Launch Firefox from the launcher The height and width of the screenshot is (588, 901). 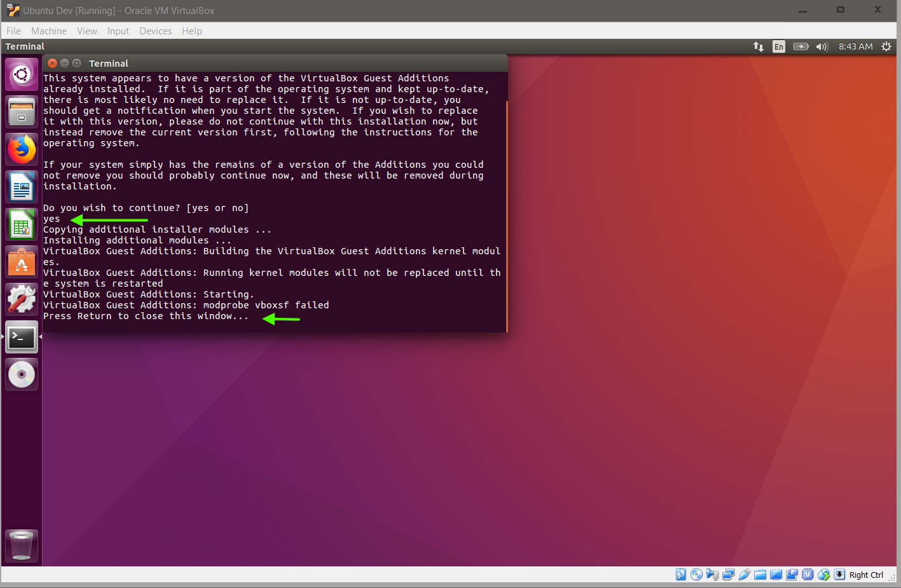coord(22,149)
